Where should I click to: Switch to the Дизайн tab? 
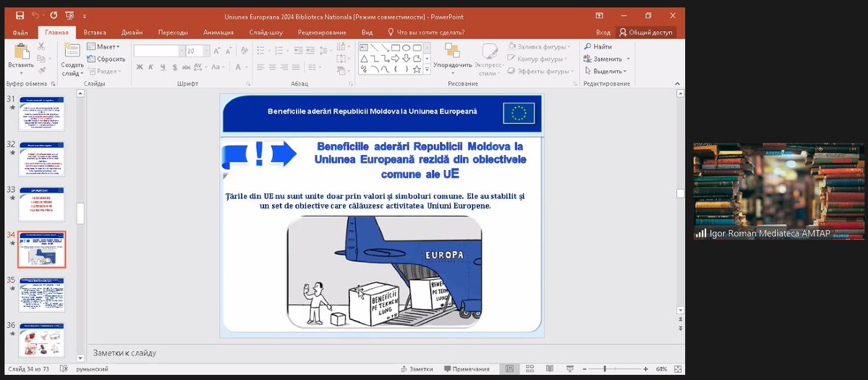click(132, 33)
